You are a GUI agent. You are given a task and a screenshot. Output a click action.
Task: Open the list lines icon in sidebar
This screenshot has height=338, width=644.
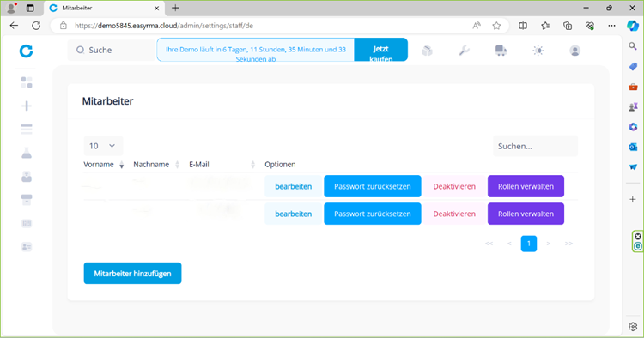27,130
